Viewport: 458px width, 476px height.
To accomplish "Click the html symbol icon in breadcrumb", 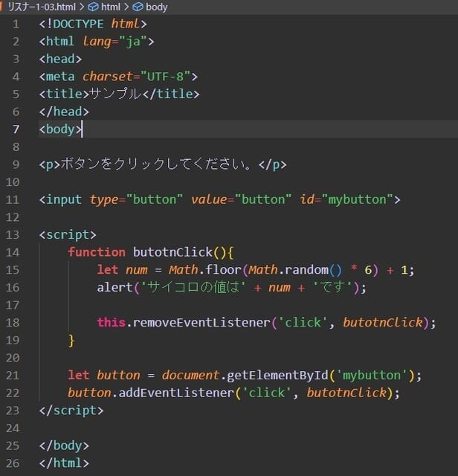I will coord(93,7).
